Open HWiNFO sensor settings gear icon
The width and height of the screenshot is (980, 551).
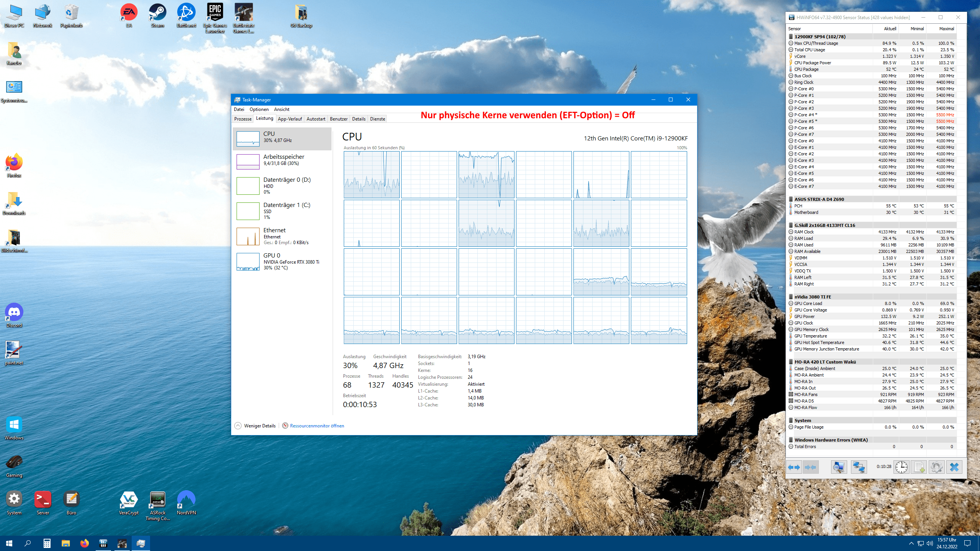937,467
